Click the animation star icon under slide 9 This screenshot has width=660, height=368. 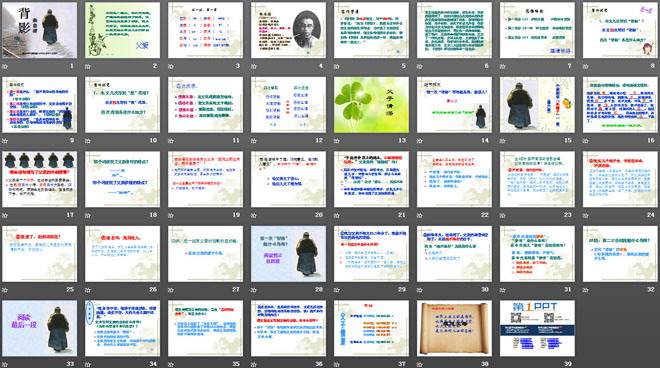(x=5, y=141)
